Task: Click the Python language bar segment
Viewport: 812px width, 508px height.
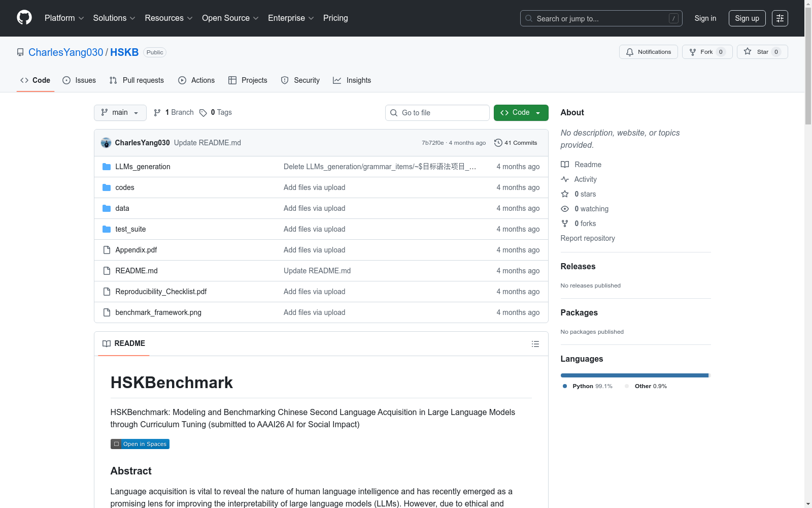Action: [x=634, y=375]
